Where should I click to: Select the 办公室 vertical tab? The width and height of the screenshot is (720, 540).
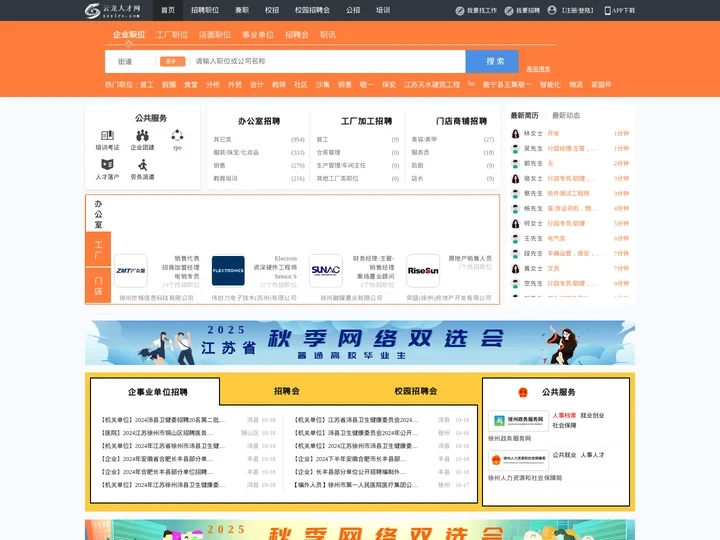98,214
